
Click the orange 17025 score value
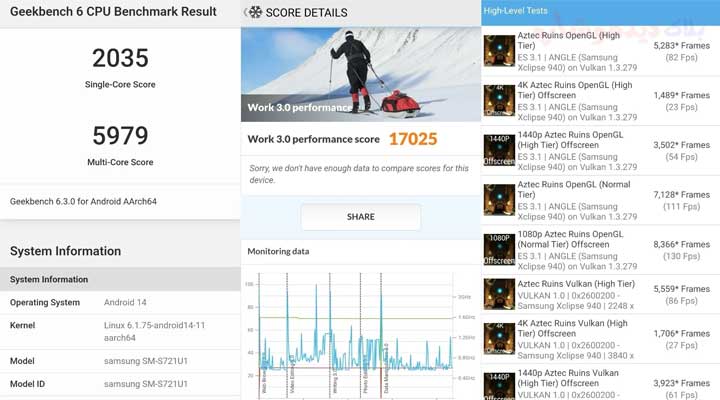(413, 139)
